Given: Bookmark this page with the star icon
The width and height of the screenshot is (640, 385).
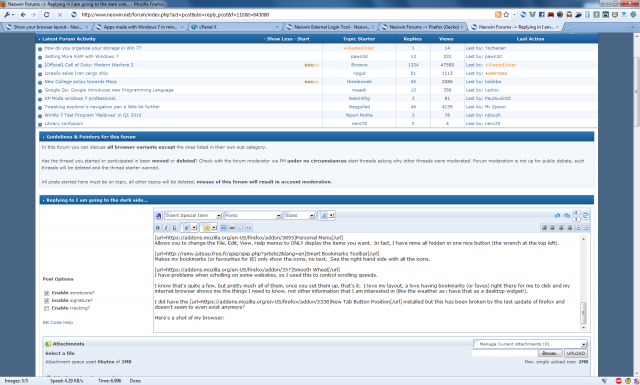Looking at the screenshot, I should 507,15.
